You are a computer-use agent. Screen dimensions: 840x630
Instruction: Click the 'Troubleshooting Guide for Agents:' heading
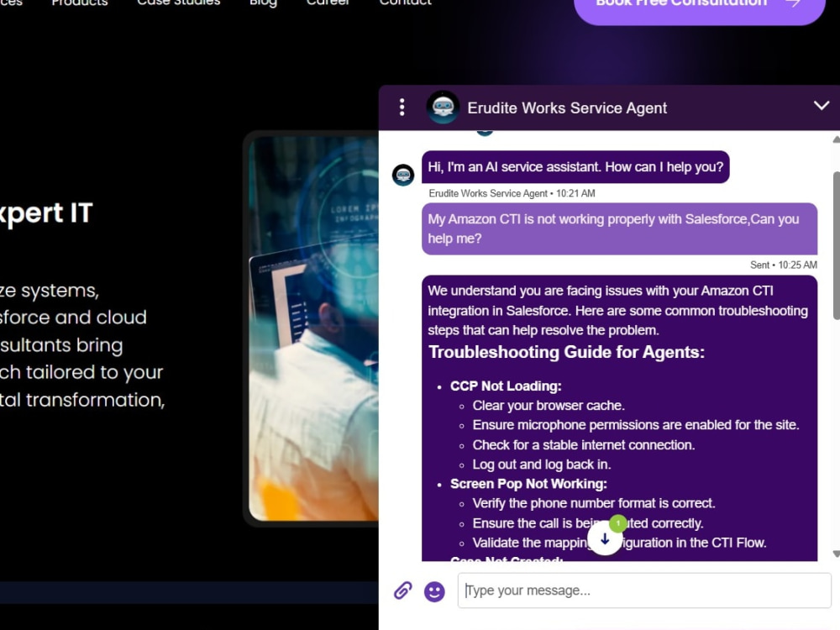(566, 352)
